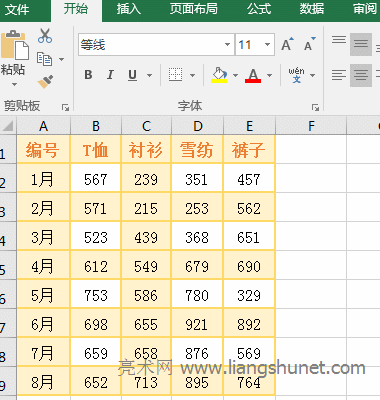Image resolution: width=380 pixels, height=400 pixels.
Task: Select column F header
Action: pyautogui.click(x=311, y=126)
